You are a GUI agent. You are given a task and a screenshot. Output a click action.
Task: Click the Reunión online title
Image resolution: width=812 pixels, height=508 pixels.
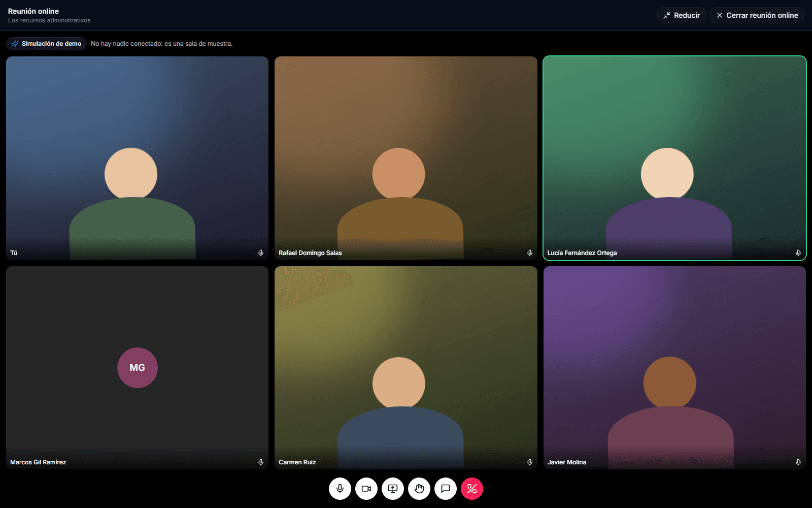tap(33, 11)
